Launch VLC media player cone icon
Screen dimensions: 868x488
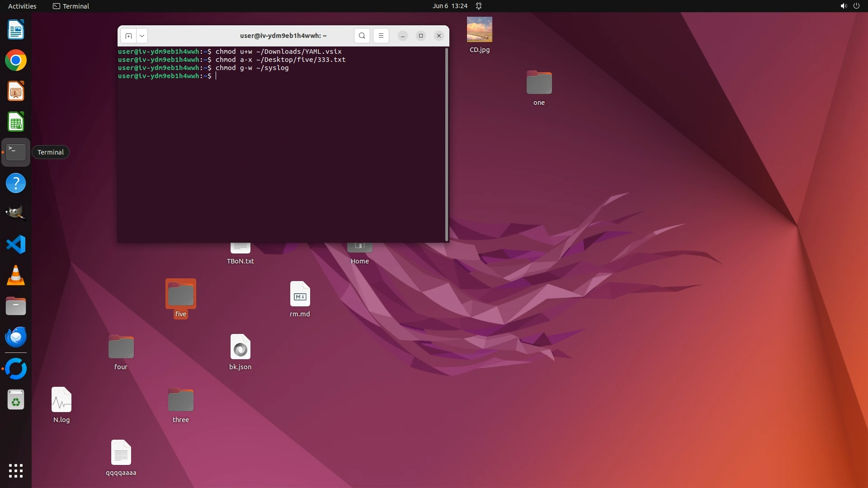[16, 275]
